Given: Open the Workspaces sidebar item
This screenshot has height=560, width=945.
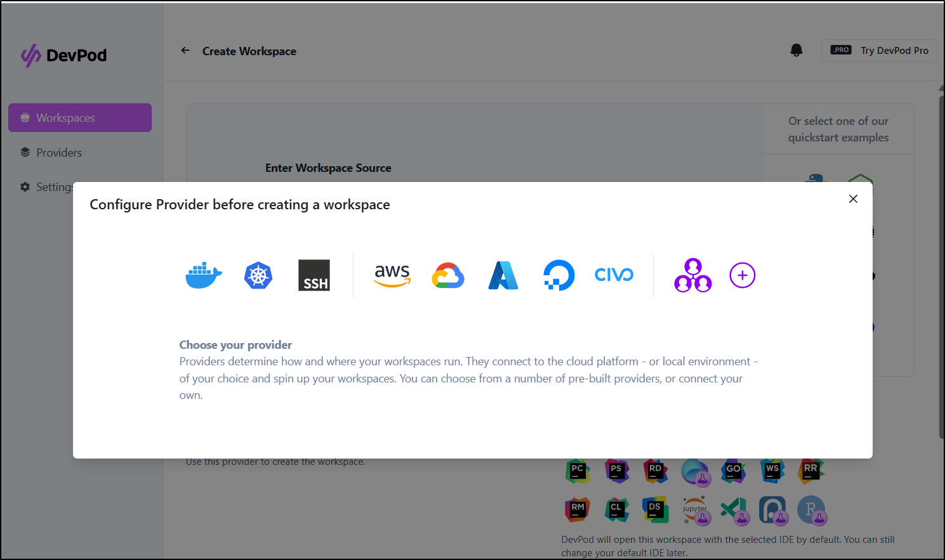Looking at the screenshot, I should (80, 118).
